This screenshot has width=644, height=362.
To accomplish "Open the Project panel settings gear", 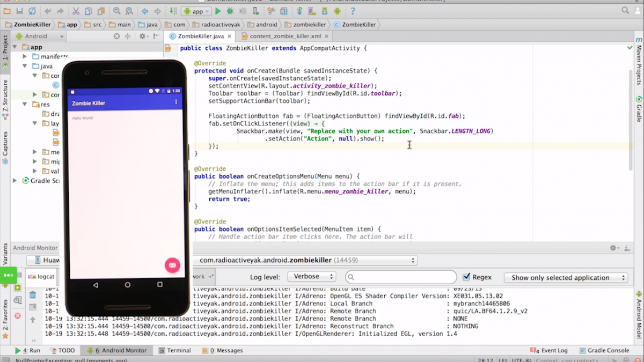I will pyautogui.click(x=143, y=36).
